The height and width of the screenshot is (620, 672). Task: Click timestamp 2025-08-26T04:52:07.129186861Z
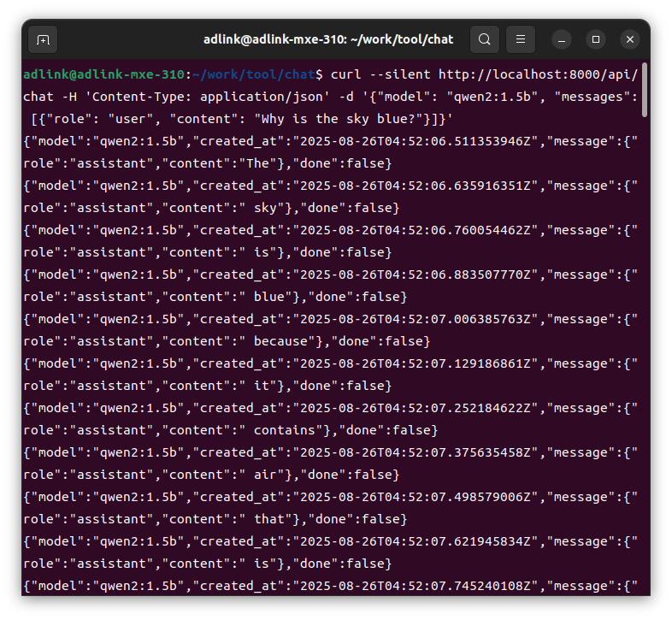(x=415, y=364)
